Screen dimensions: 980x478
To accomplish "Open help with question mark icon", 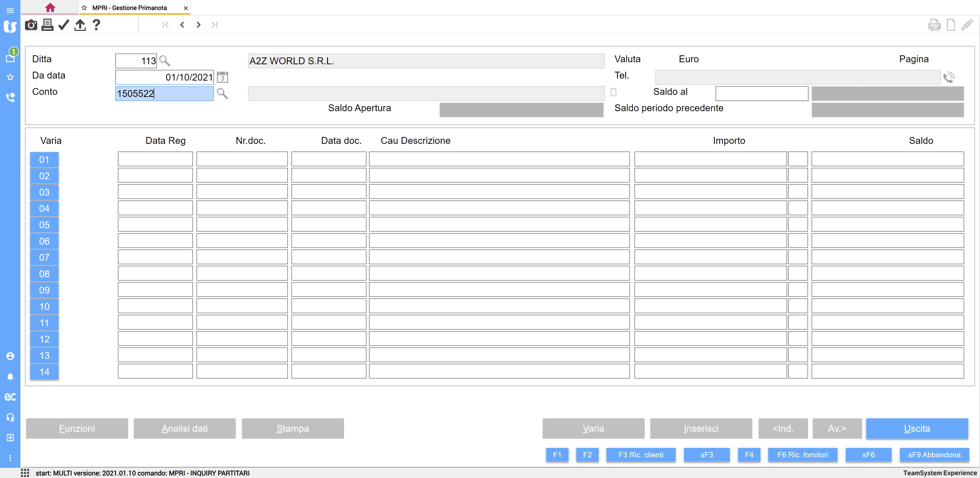I will [96, 25].
